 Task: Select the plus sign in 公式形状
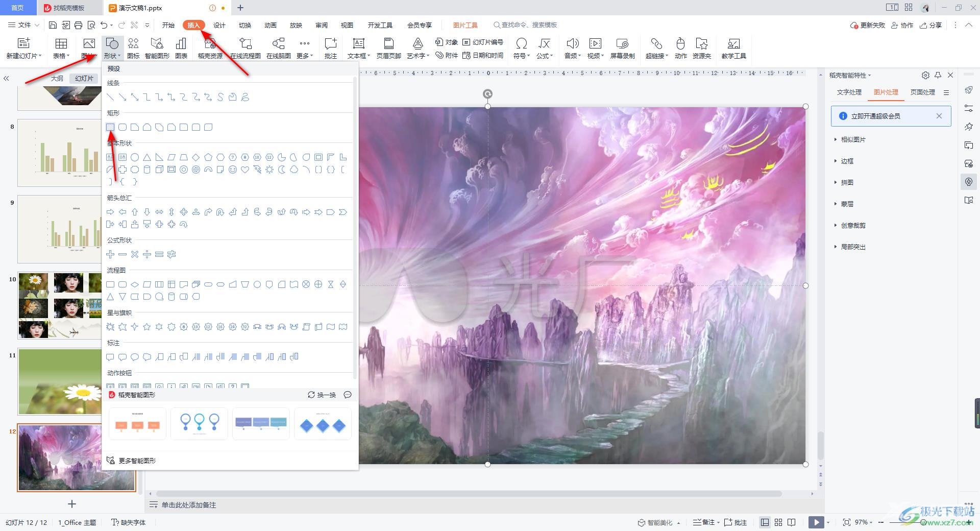[x=110, y=254]
